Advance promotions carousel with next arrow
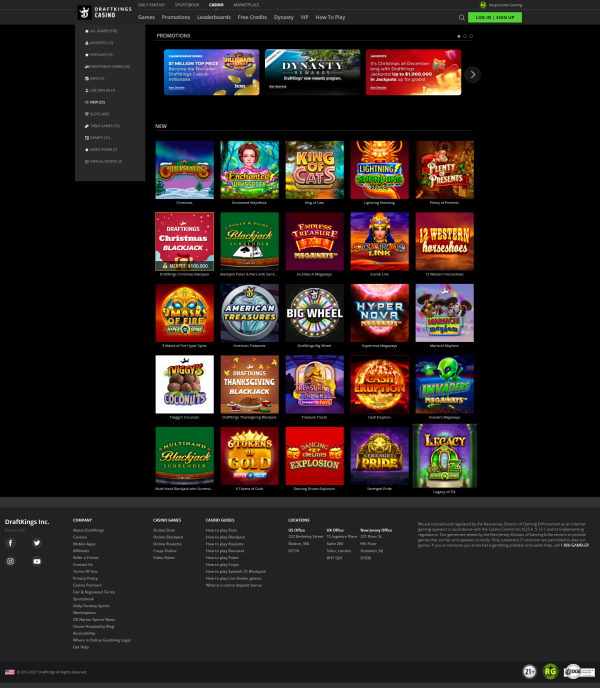Viewport: 600px width, 688px height. (473, 75)
